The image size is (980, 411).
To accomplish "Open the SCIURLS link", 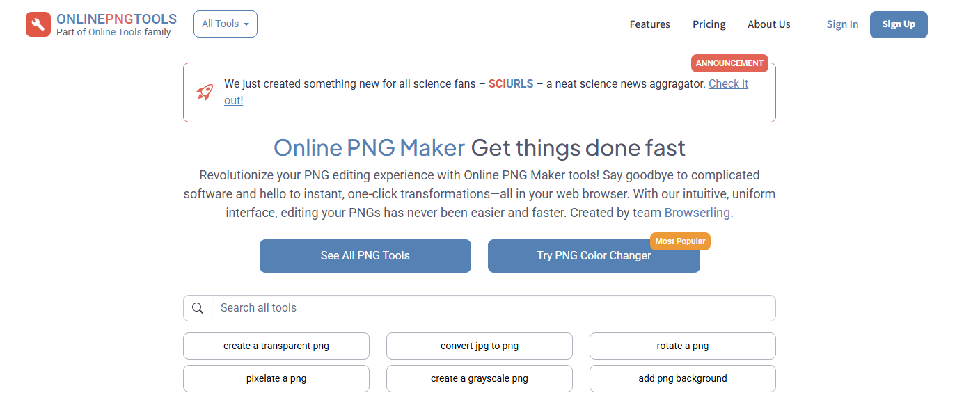I will (x=511, y=83).
